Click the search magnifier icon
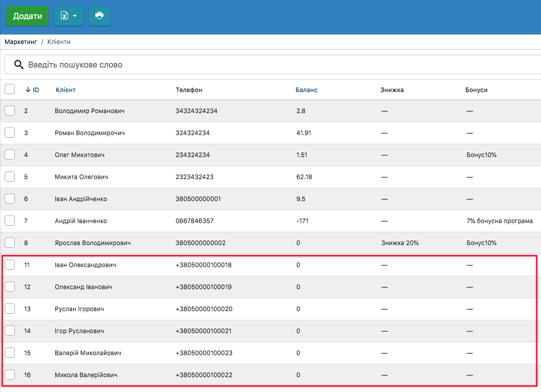Screen dimensions: 541x392 click(19, 64)
